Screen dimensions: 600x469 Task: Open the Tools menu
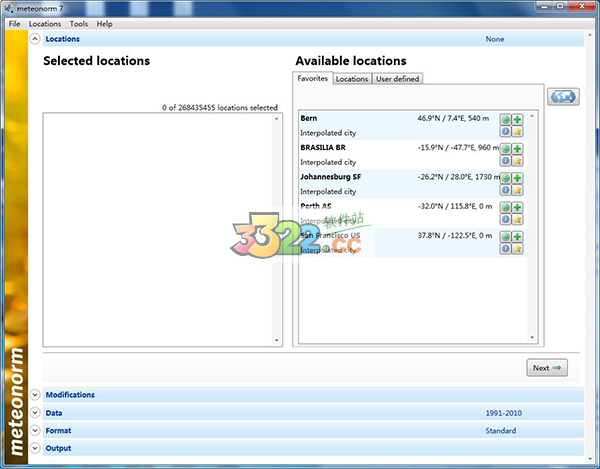(x=79, y=24)
